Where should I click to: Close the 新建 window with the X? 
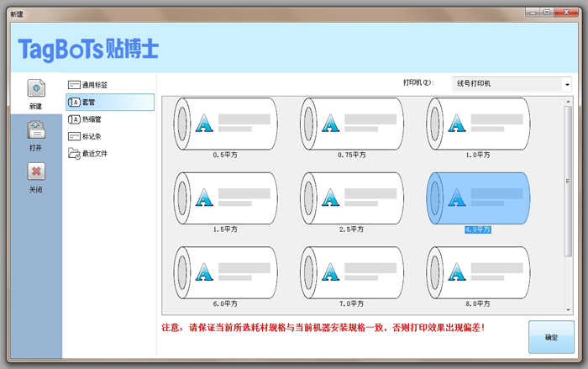tap(567, 13)
